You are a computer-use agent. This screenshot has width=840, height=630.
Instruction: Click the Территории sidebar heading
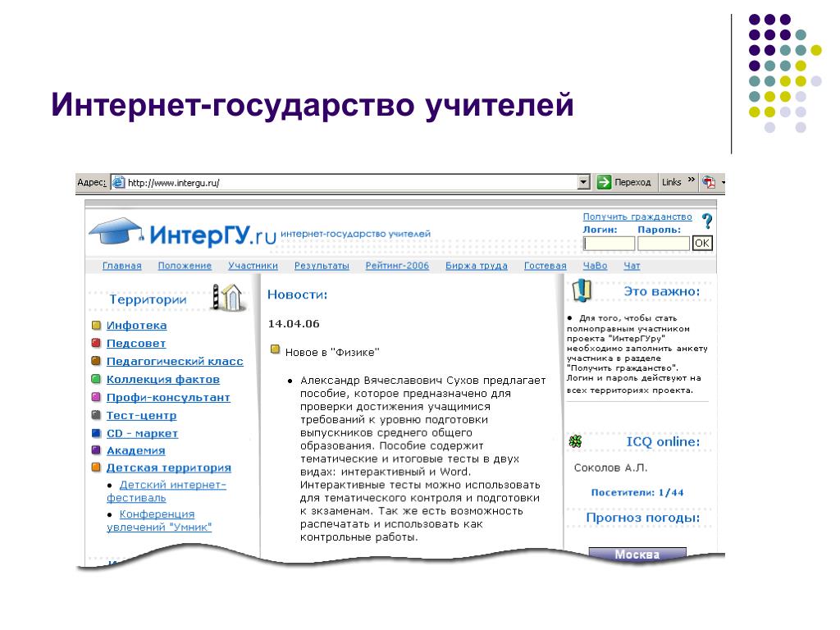tap(148, 299)
